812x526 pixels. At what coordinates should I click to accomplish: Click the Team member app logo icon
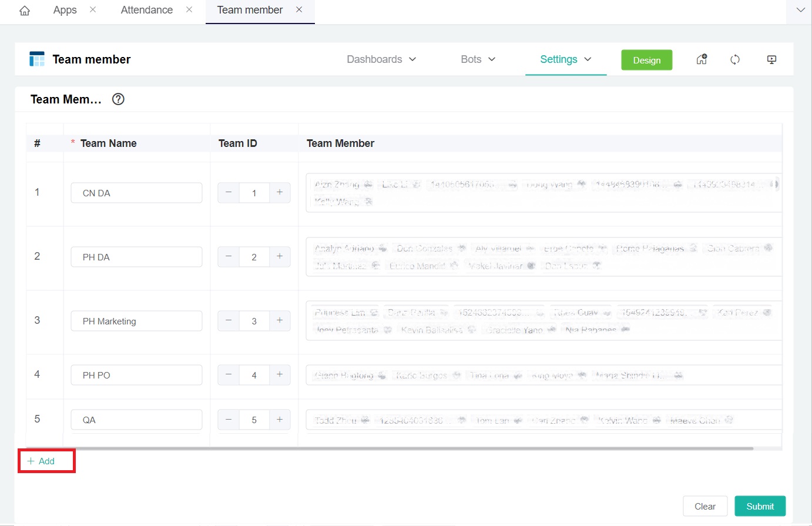click(x=37, y=59)
